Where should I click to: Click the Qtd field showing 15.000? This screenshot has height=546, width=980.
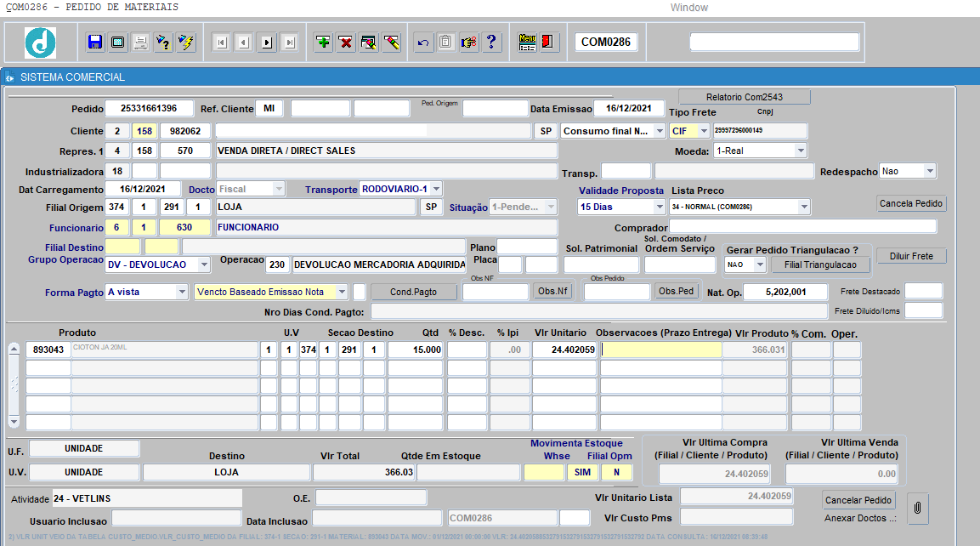click(416, 350)
